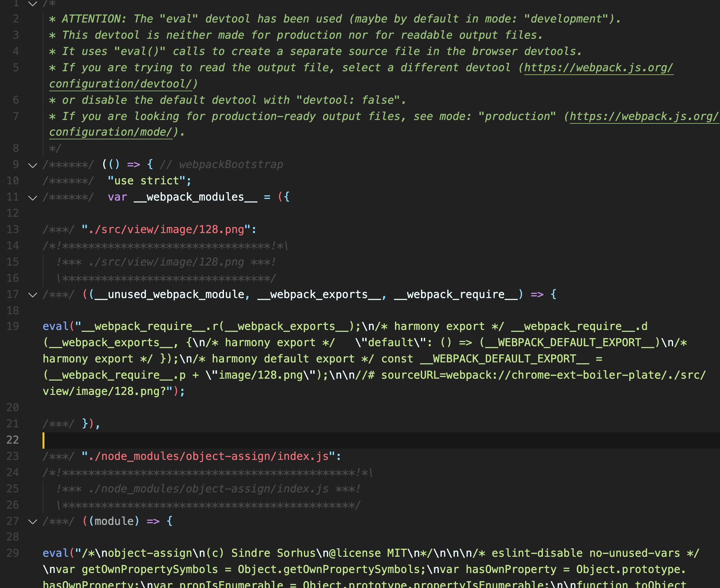The width and height of the screenshot is (720, 588).
Task: Click the __webpack_modules__ variable name
Action: pos(195,197)
